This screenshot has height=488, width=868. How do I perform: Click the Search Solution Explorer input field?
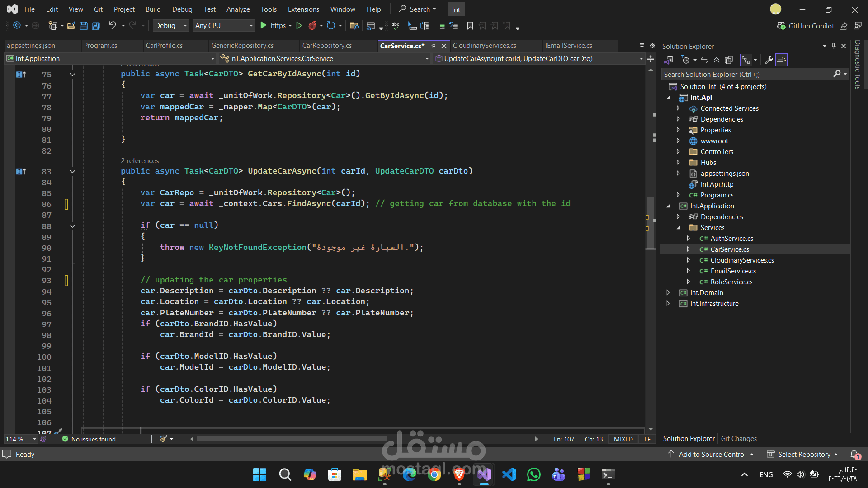[x=746, y=74]
